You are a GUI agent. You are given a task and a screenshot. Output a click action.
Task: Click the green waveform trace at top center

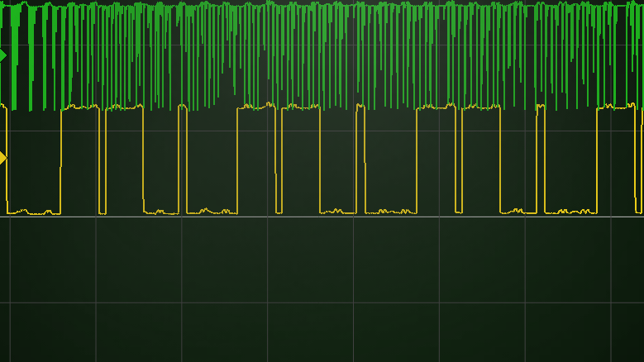322,50
